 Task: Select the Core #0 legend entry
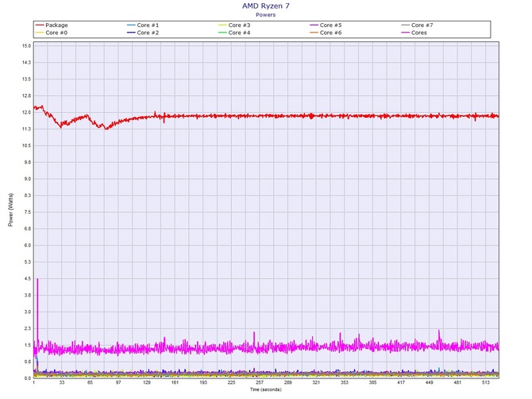click(52, 33)
